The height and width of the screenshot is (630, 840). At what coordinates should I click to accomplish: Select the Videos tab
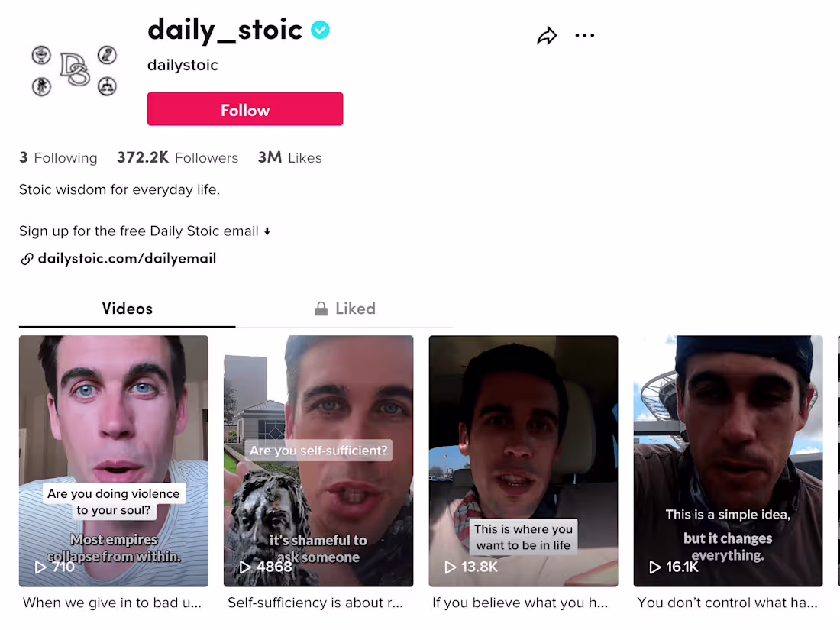127,308
